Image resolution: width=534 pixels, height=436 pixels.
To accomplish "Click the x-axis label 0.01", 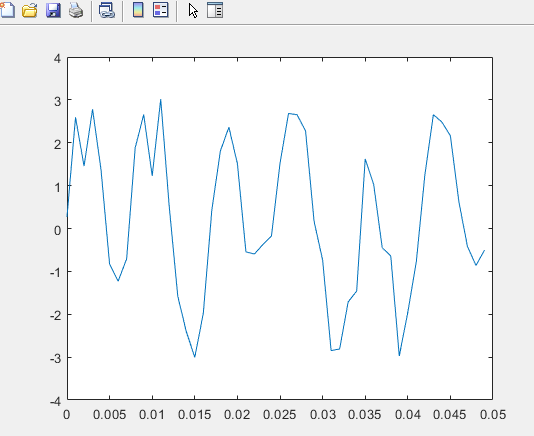I will (152, 415).
